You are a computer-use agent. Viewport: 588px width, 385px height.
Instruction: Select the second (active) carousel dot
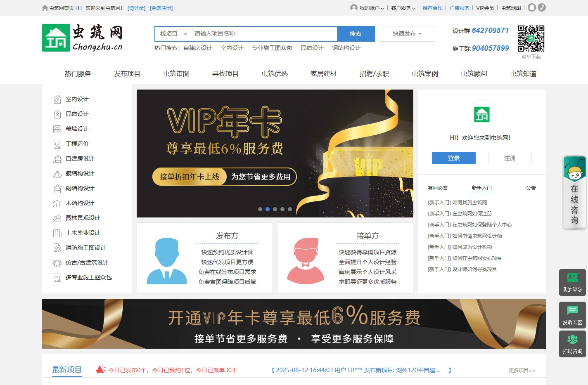point(268,209)
